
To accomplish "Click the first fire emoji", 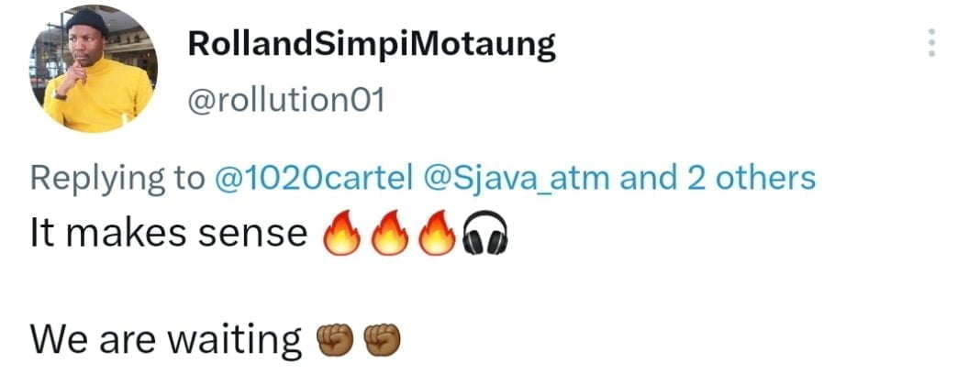I will (340, 233).
